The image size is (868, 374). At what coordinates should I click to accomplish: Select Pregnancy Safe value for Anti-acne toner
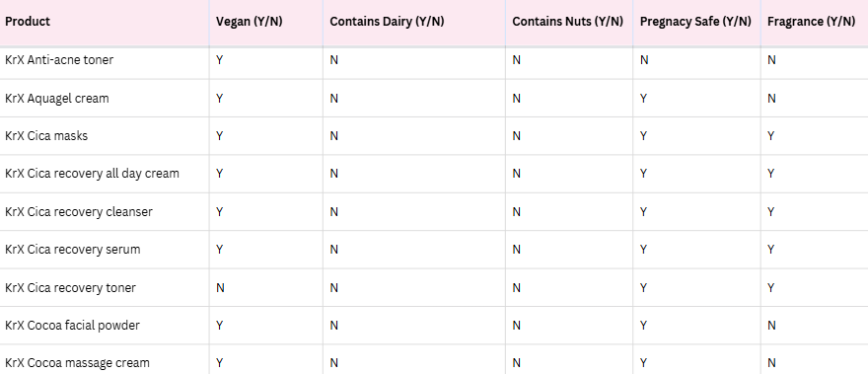pyautogui.click(x=644, y=60)
